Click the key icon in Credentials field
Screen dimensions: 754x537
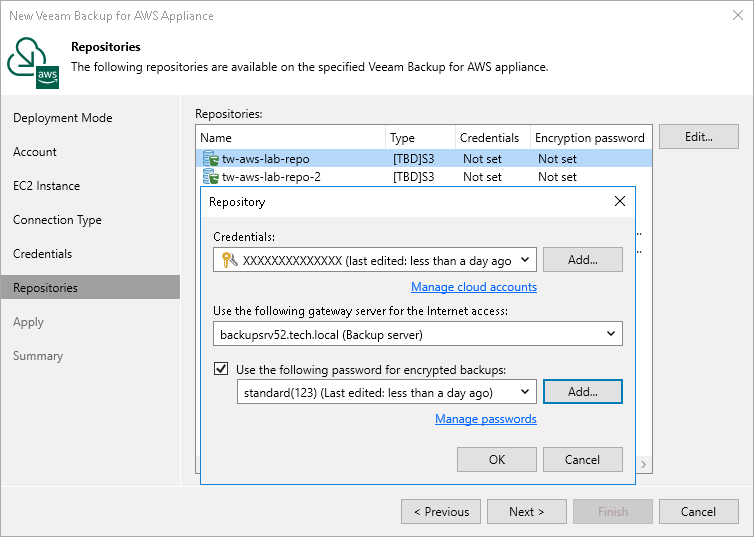229,260
